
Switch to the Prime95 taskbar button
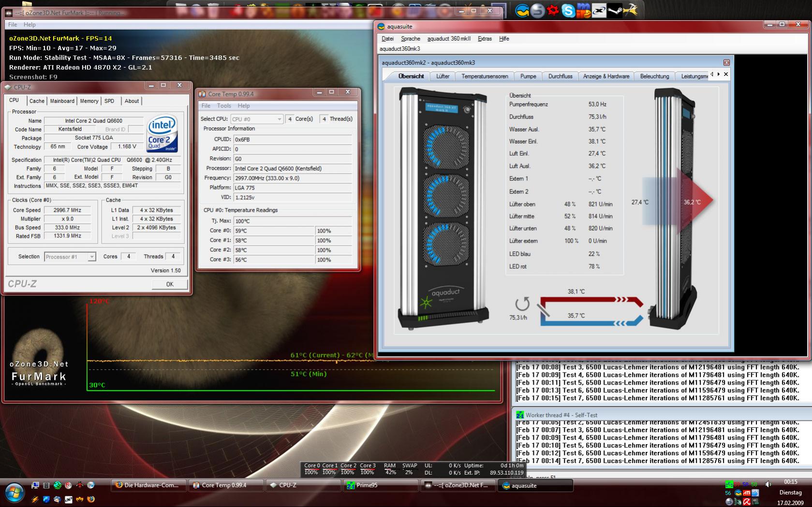coord(381,485)
